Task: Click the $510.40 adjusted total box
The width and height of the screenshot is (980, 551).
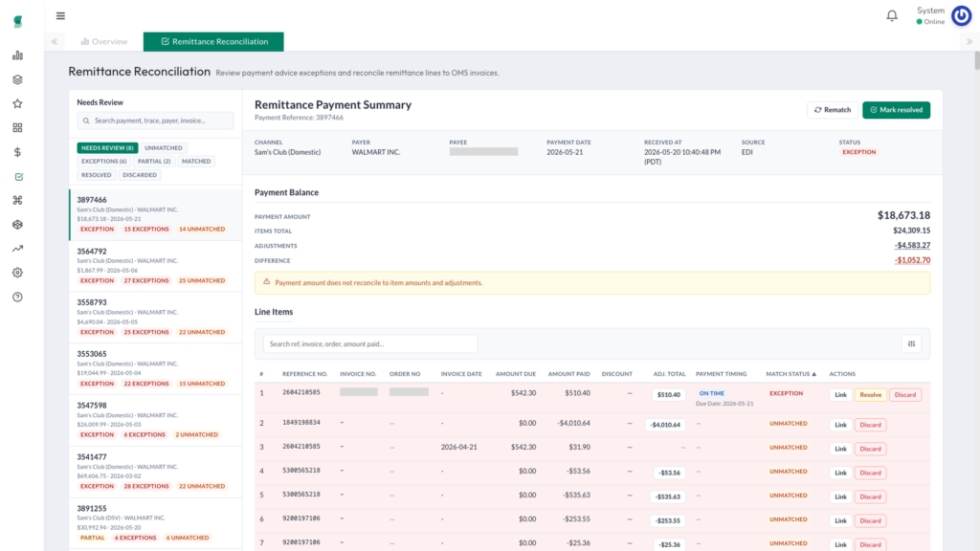Action: [x=669, y=395]
